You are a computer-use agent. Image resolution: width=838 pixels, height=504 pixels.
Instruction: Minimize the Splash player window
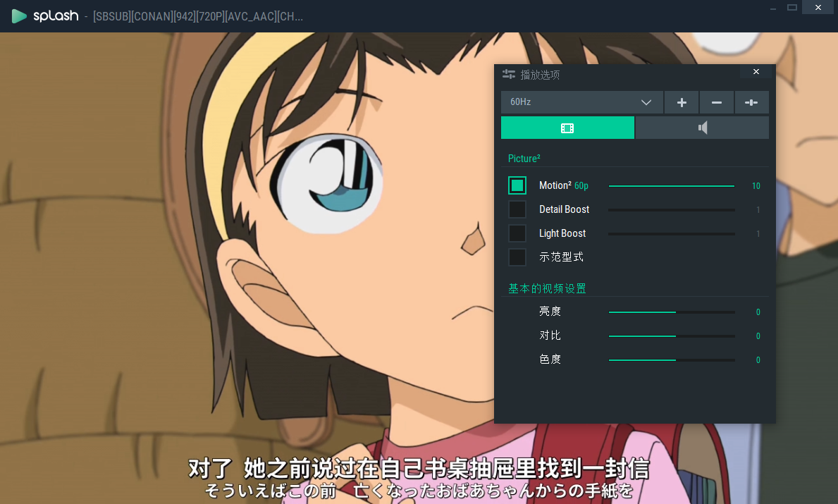(773, 8)
